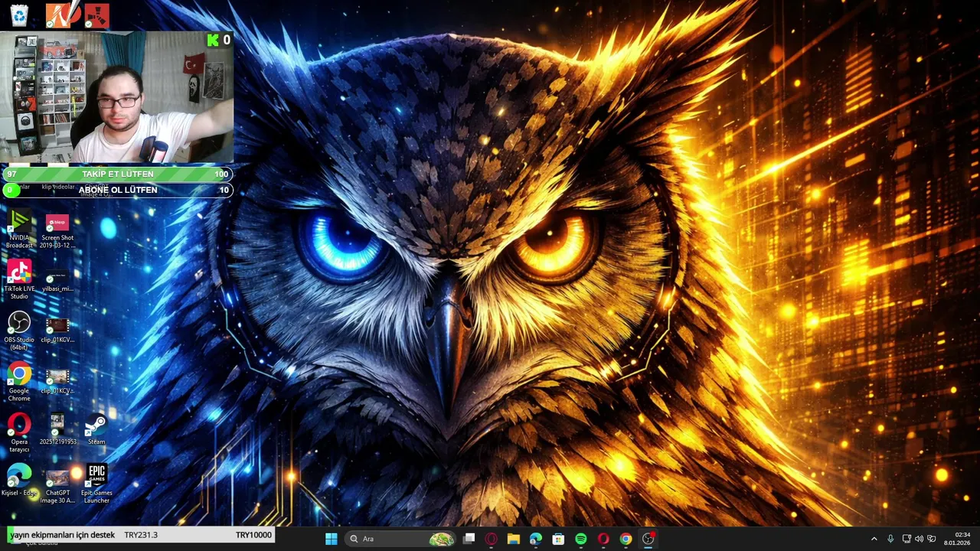Open the Rust game desktop shortcut

click(97, 15)
